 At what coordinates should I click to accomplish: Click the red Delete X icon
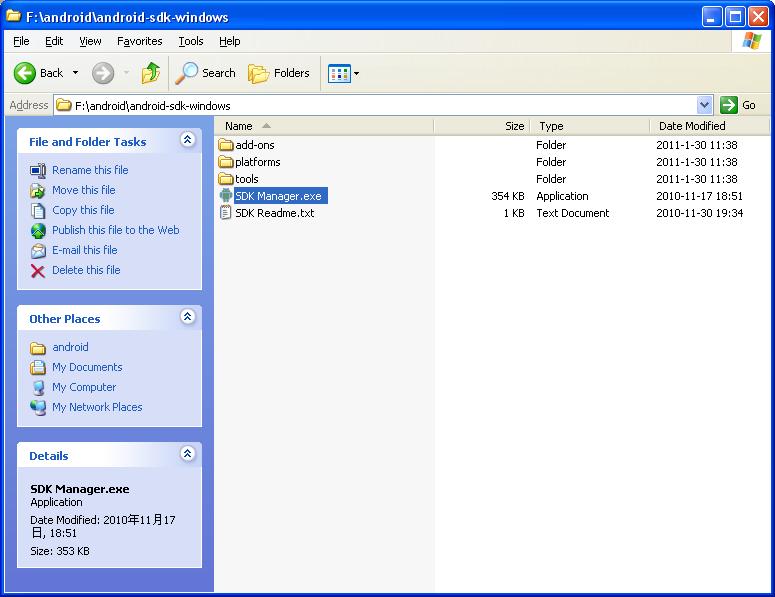click(x=38, y=271)
